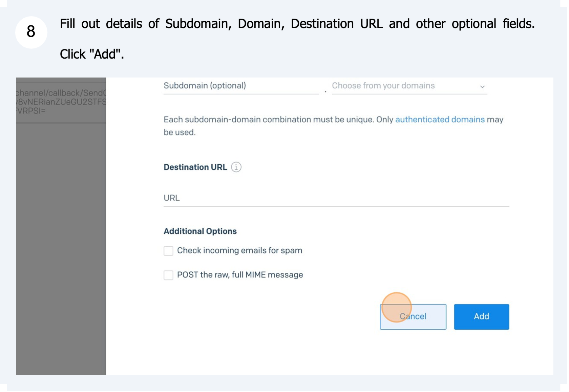Enable Check incoming emails for spam
569x392 pixels.
[x=169, y=251]
